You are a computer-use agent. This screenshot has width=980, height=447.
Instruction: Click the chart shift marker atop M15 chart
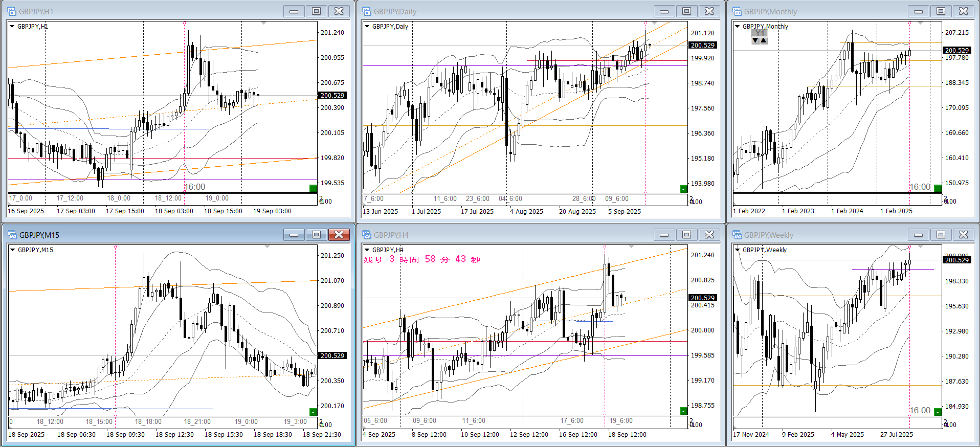pos(267,247)
